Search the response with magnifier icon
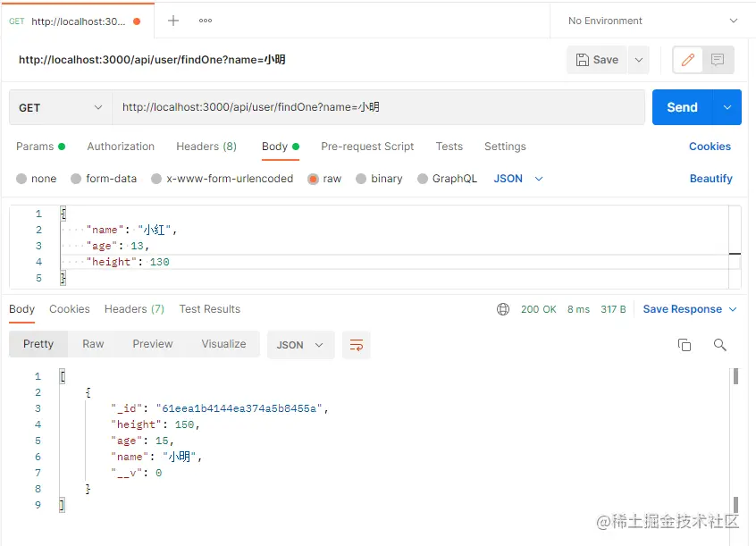Screen dimensions: 756x546 pos(720,345)
